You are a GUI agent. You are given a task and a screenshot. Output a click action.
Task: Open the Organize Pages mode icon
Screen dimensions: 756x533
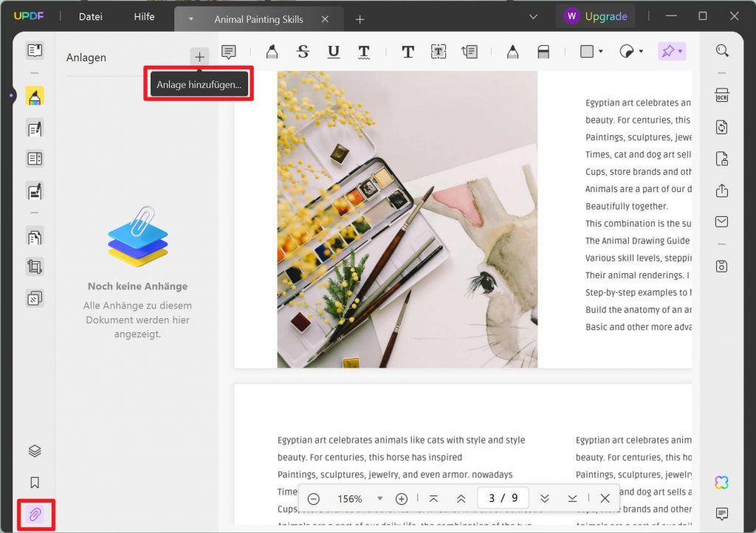click(x=35, y=237)
